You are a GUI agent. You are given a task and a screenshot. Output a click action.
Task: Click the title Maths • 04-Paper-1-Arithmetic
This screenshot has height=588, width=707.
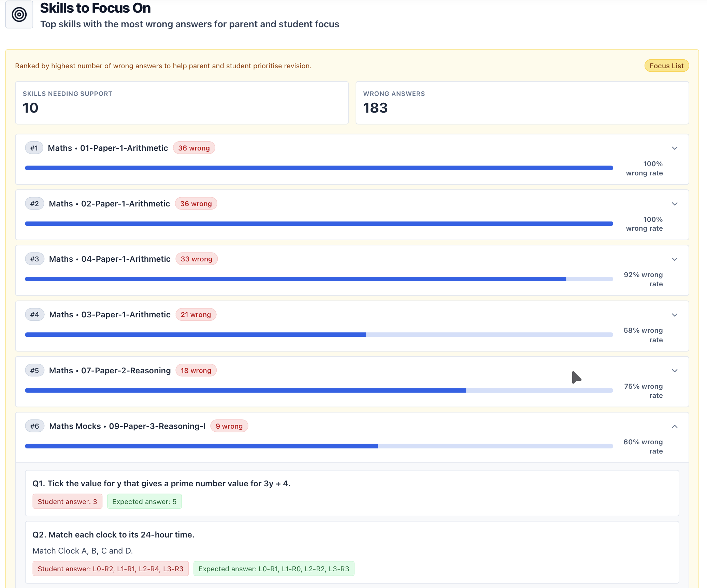110,259
